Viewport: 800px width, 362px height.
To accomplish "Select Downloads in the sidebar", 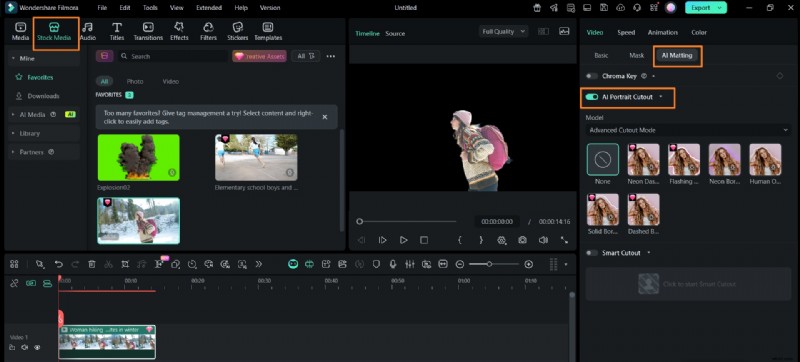I will click(x=43, y=96).
